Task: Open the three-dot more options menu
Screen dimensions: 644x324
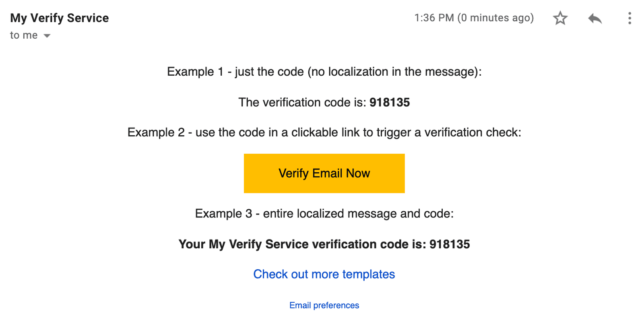Action: tap(629, 18)
